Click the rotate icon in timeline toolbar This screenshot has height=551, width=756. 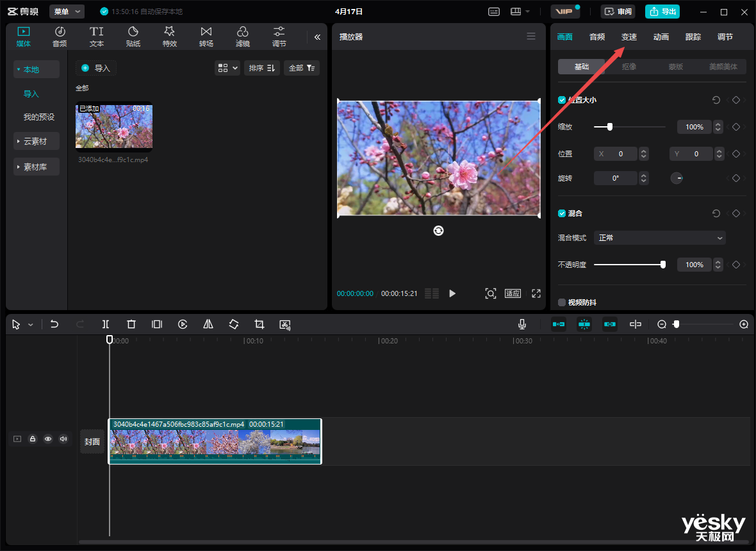click(233, 324)
